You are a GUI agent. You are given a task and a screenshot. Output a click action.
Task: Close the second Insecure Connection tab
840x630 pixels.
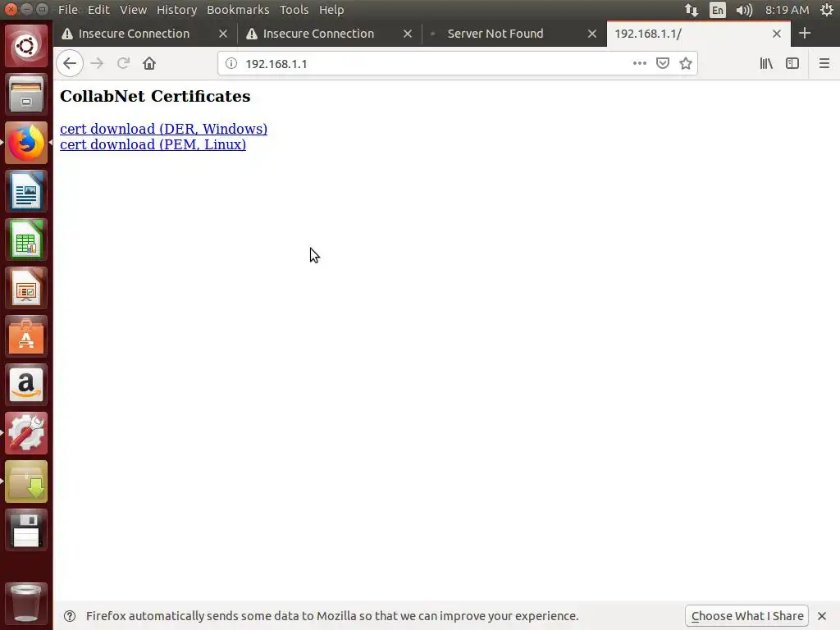click(408, 33)
